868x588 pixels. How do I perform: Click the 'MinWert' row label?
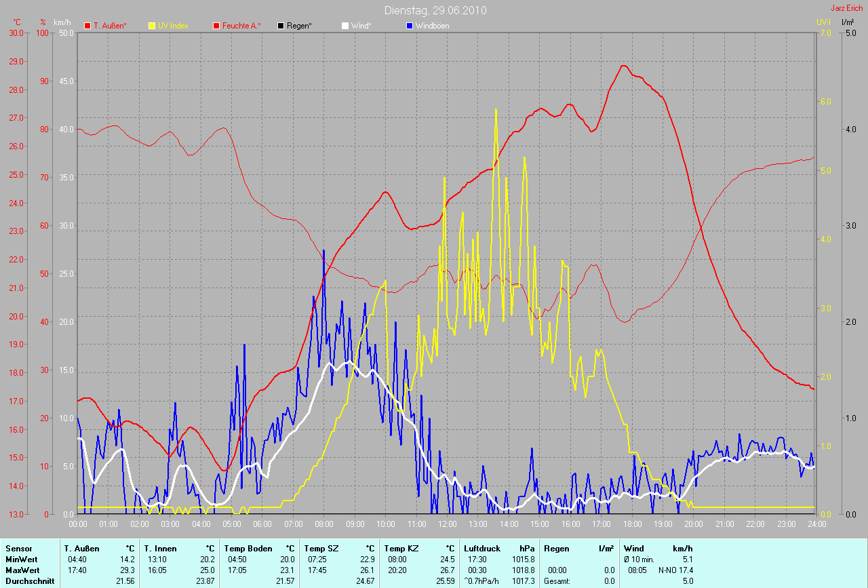pyautogui.click(x=22, y=560)
